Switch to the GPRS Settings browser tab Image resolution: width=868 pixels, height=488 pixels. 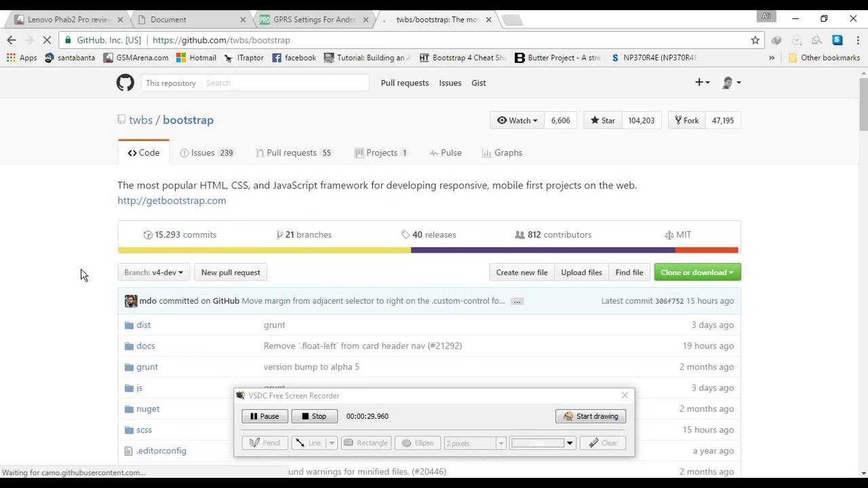point(313,20)
